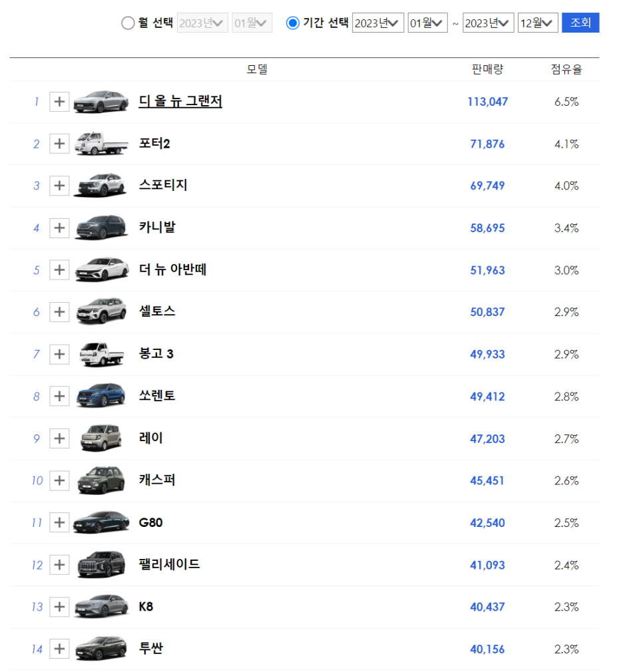Click sales figure 113,047
This screenshot has height=672, width=623.
[487, 102]
